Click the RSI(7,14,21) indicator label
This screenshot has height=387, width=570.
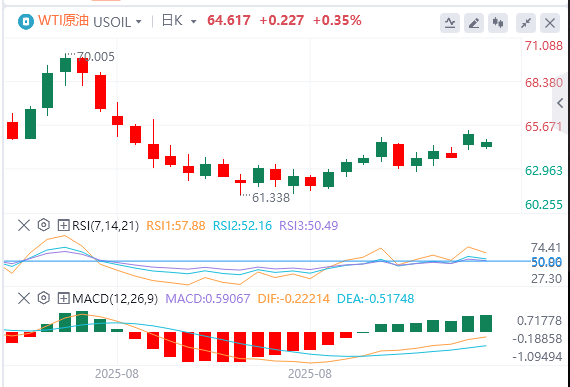click(105, 226)
